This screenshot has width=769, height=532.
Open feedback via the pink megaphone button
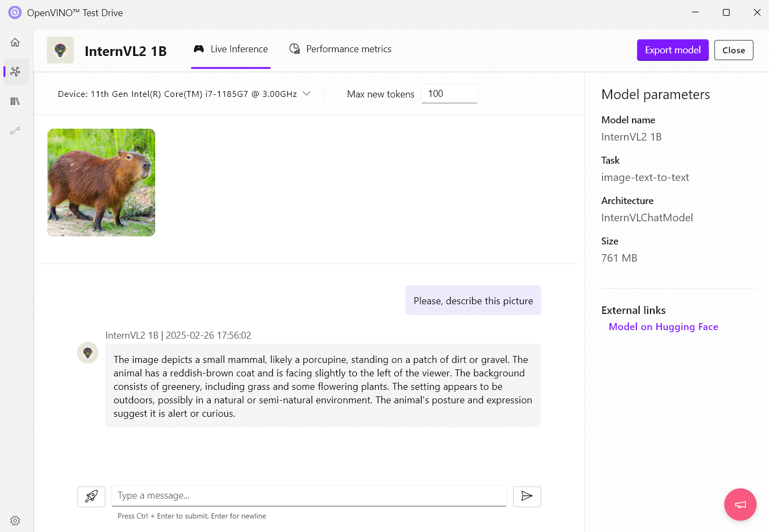740,505
